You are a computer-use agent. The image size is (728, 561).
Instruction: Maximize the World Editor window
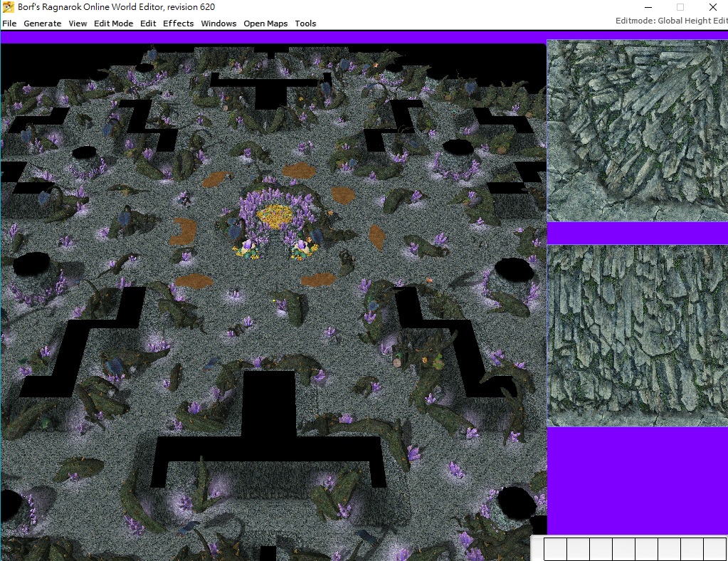click(680, 7)
